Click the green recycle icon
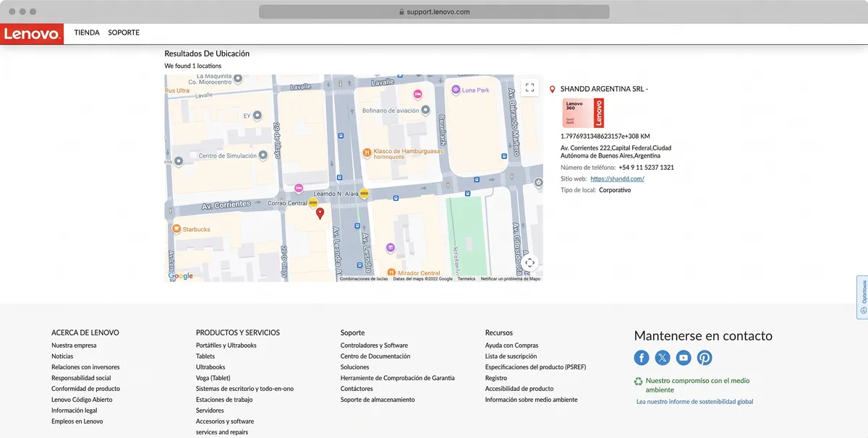 coord(638,381)
